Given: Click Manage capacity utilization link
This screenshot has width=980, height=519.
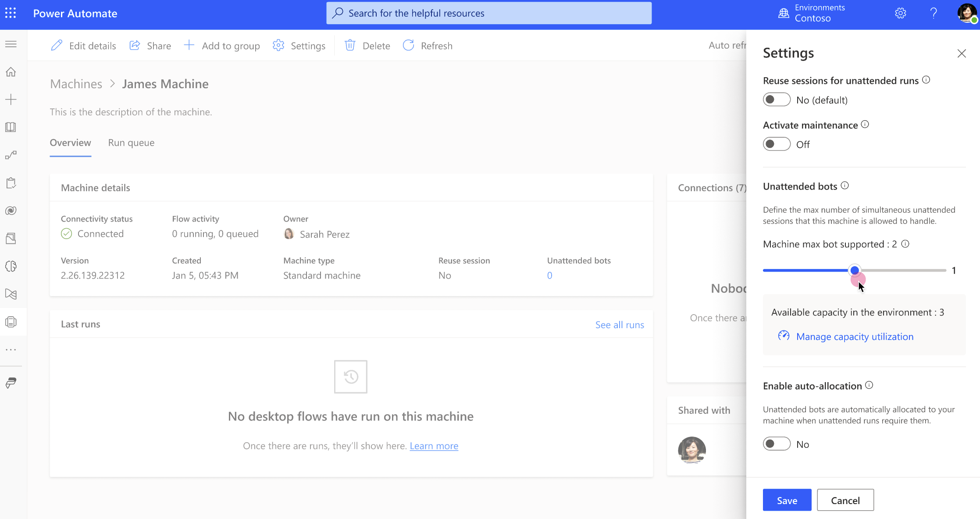Looking at the screenshot, I should tap(855, 336).
